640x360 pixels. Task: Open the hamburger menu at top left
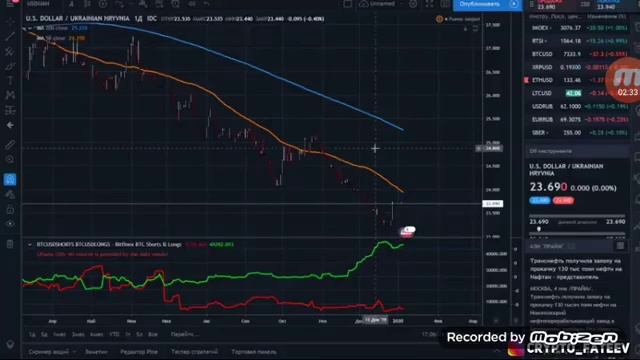click(x=10, y=4)
